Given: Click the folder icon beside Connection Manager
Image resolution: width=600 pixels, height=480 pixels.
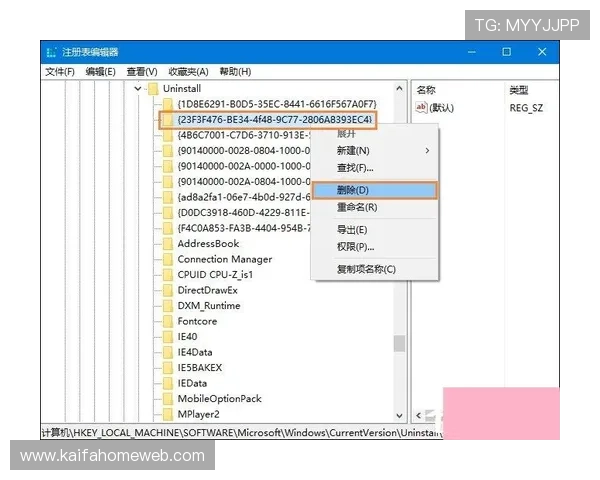Looking at the screenshot, I should (168, 259).
